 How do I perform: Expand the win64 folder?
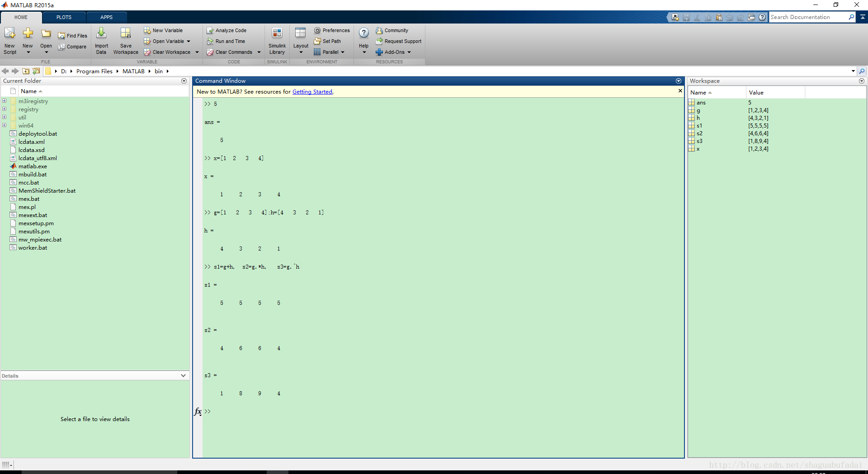pyautogui.click(x=4, y=125)
